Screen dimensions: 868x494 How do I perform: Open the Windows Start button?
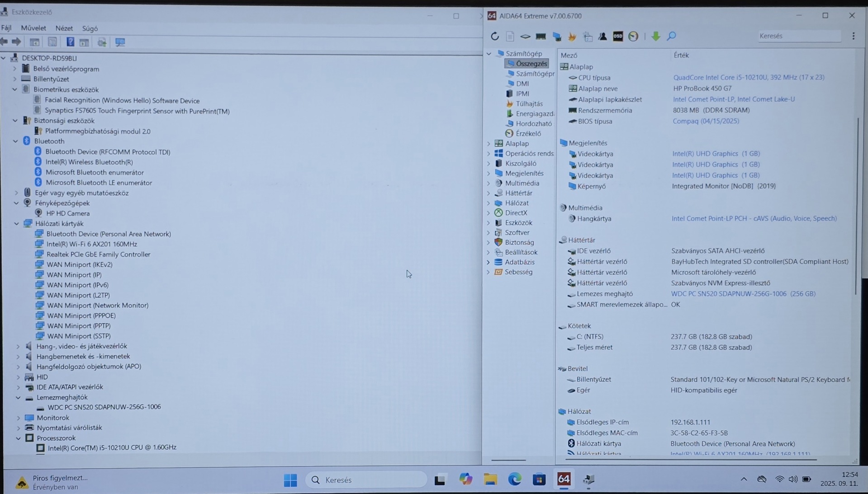(x=290, y=480)
